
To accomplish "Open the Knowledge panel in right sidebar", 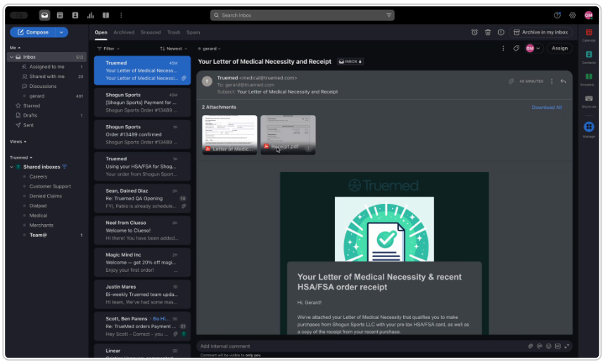I will pos(589,79).
